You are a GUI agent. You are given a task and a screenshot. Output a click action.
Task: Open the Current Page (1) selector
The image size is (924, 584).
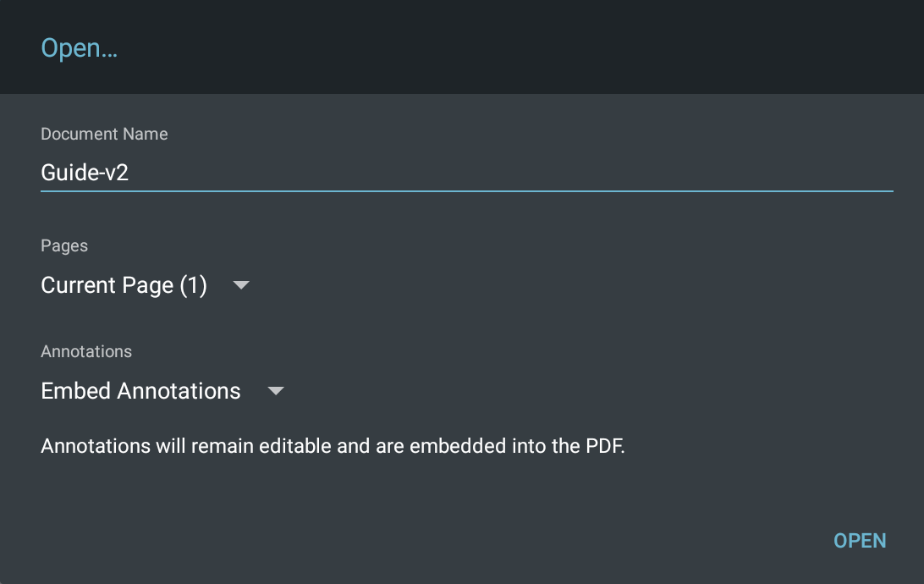(124, 286)
